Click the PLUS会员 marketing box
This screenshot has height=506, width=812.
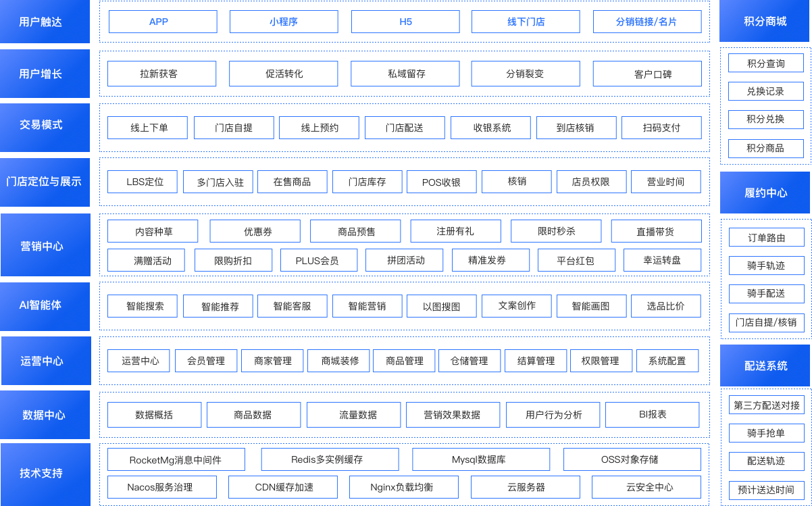coord(317,260)
